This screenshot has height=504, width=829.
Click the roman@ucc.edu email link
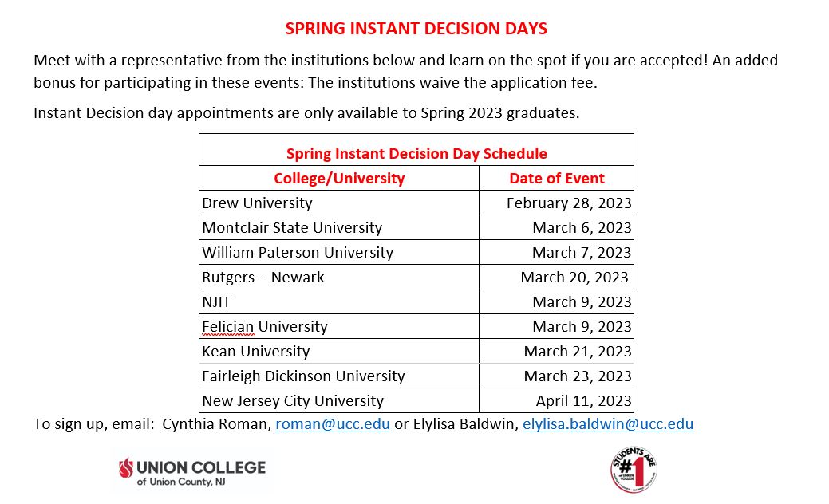[333, 424]
